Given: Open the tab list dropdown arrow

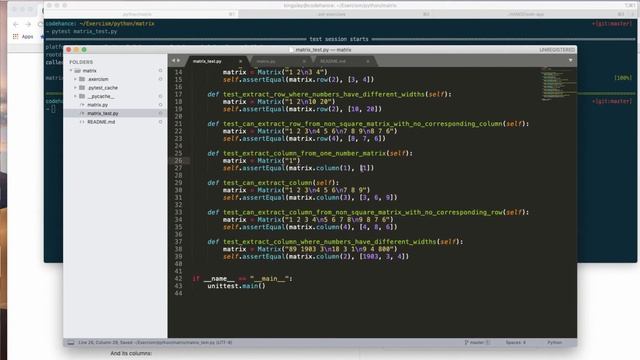Looking at the screenshot, I should click(x=570, y=60).
